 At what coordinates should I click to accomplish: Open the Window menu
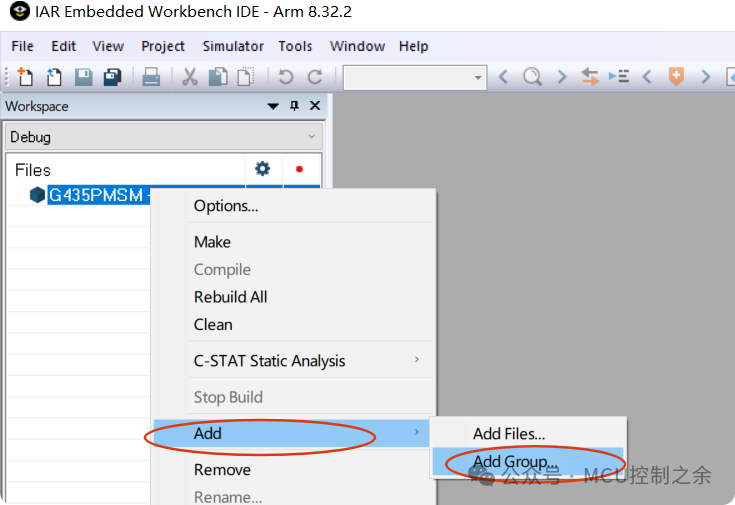357,46
